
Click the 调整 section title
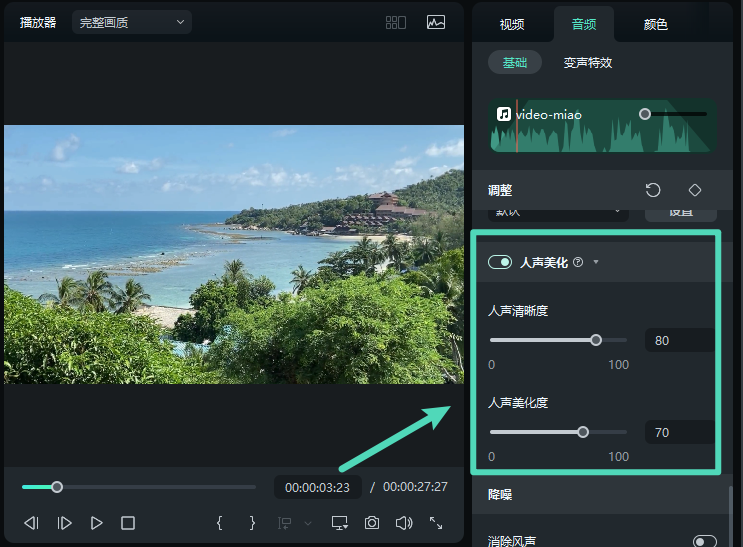[500, 190]
